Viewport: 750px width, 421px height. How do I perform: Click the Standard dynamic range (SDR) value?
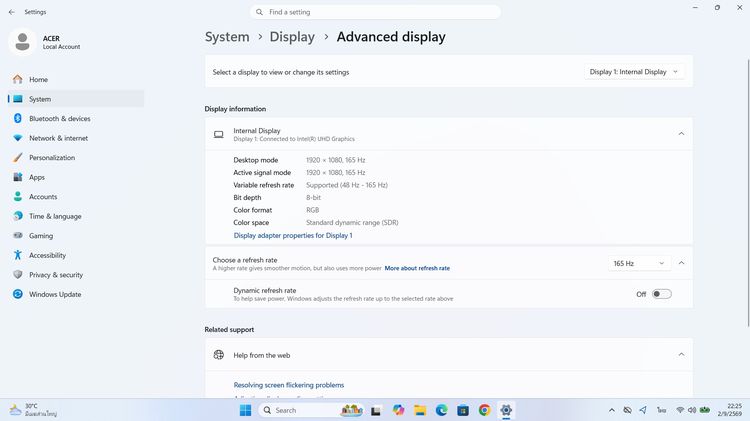tap(352, 222)
